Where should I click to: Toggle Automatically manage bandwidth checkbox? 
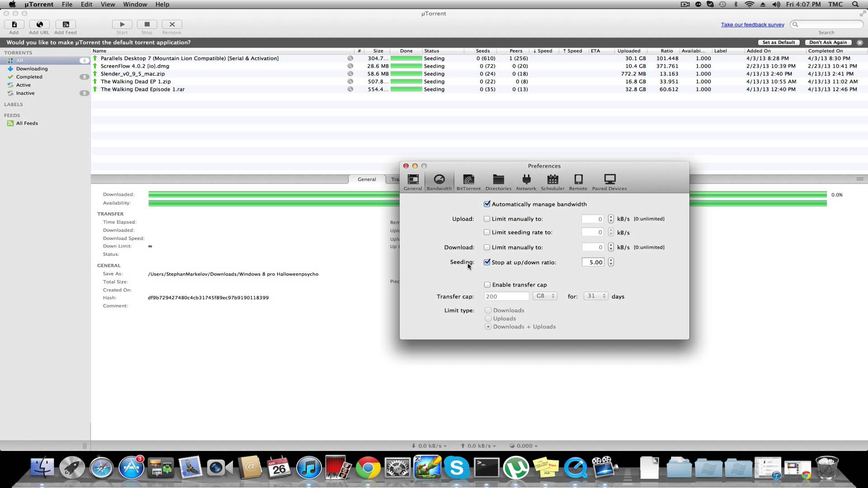pos(487,204)
